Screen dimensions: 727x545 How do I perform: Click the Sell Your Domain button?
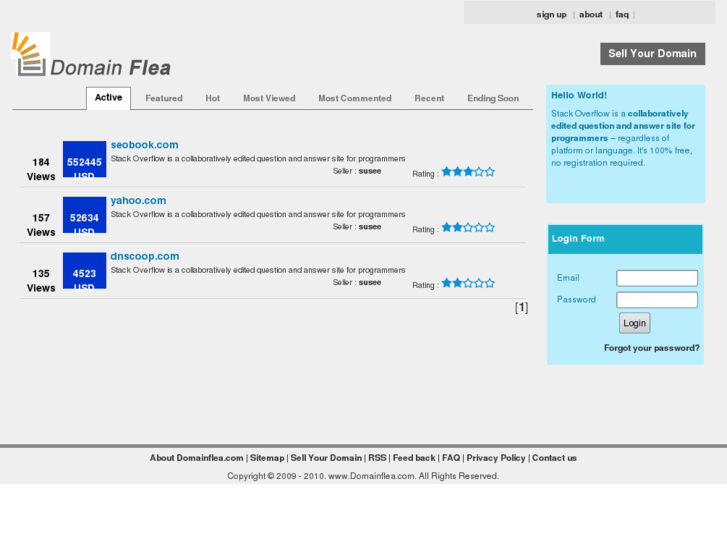[x=652, y=54]
